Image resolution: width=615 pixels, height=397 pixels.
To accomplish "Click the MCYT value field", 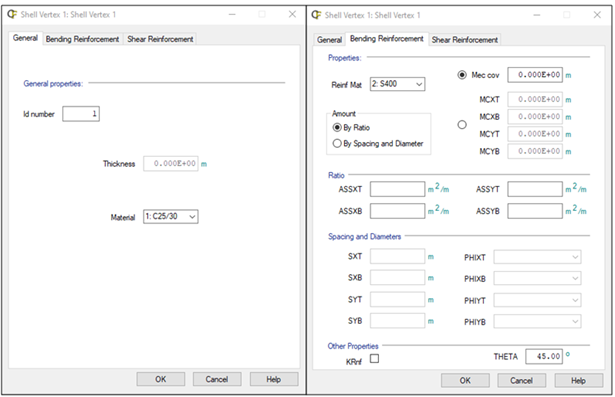I will (535, 134).
